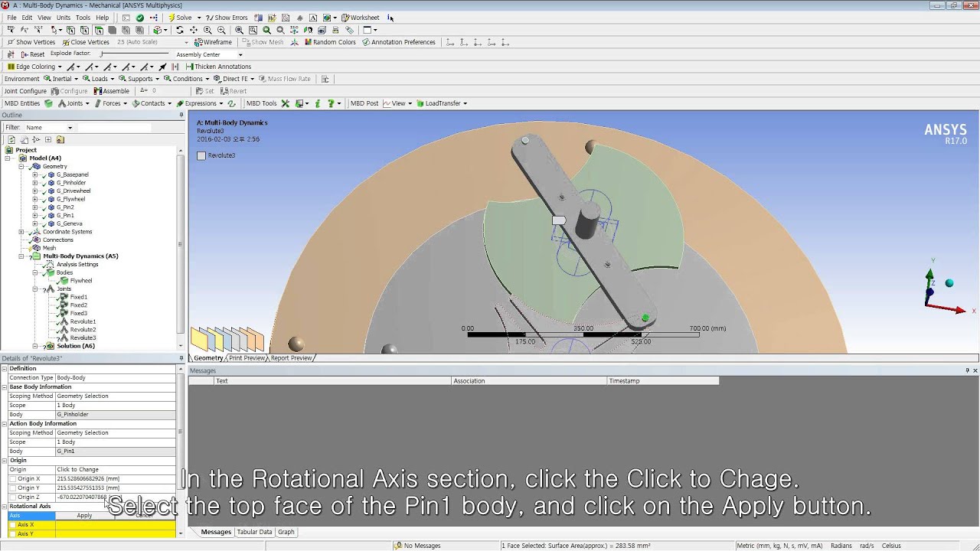The width and height of the screenshot is (980, 551).
Task: Click the Show Vertices button
Action: (x=31, y=42)
